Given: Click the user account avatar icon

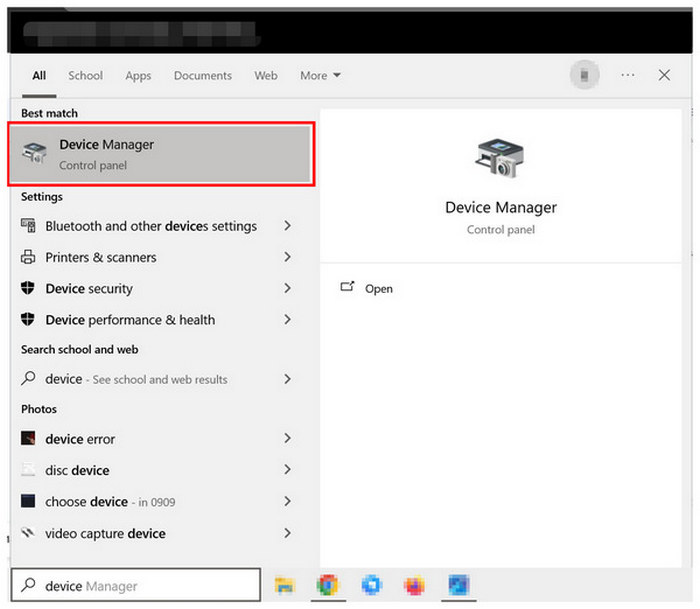Looking at the screenshot, I should click(584, 75).
